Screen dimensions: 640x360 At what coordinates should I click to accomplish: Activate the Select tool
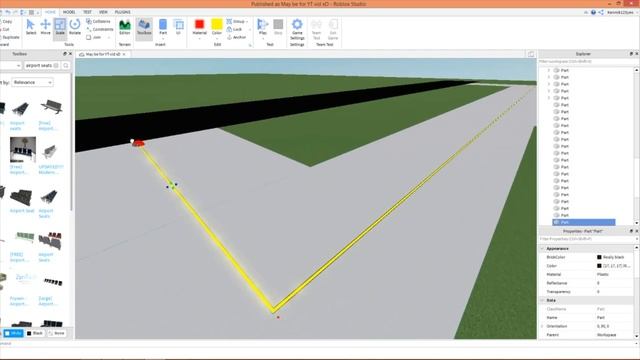31,27
